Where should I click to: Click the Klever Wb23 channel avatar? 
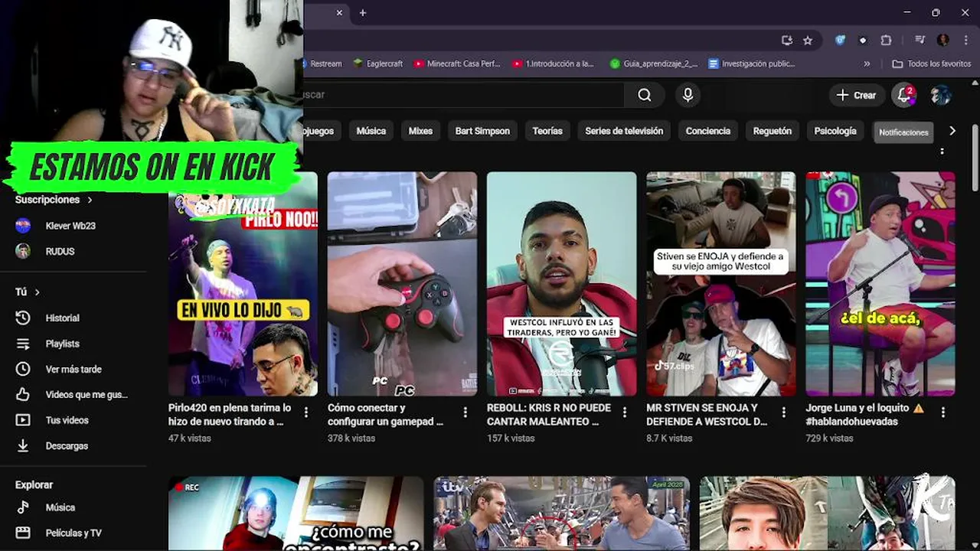point(23,226)
